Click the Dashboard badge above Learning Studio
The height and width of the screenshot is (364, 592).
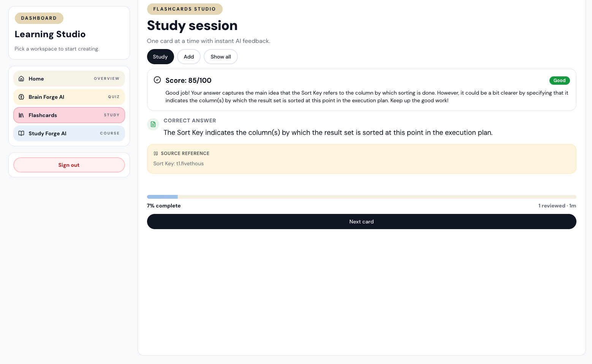point(39,18)
